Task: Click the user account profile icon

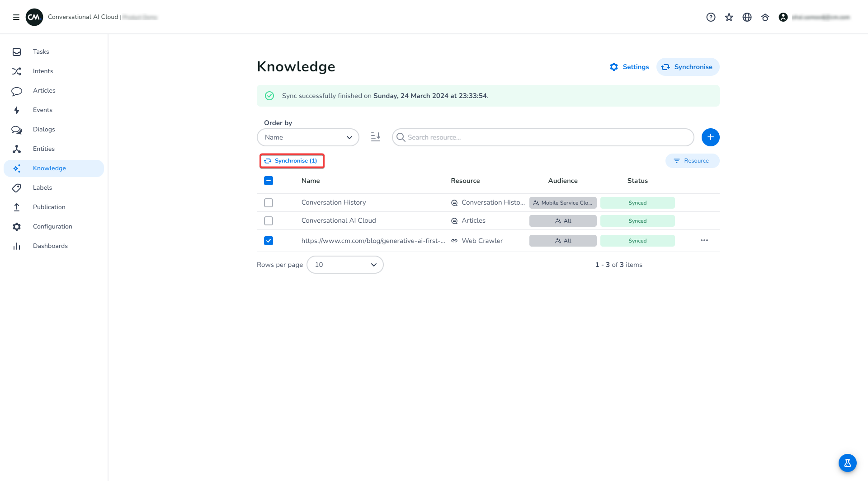Action: [x=783, y=17]
